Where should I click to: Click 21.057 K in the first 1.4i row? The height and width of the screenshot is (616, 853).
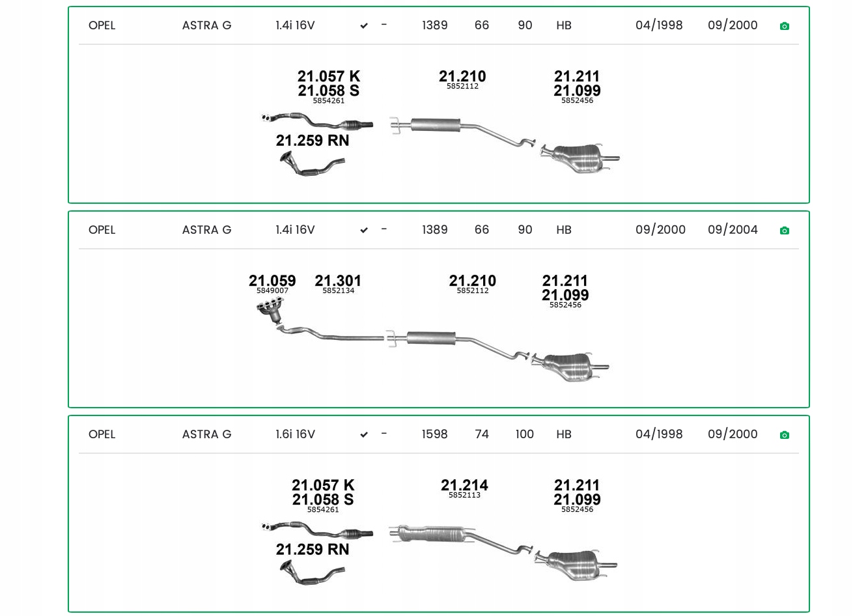pyautogui.click(x=329, y=76)
